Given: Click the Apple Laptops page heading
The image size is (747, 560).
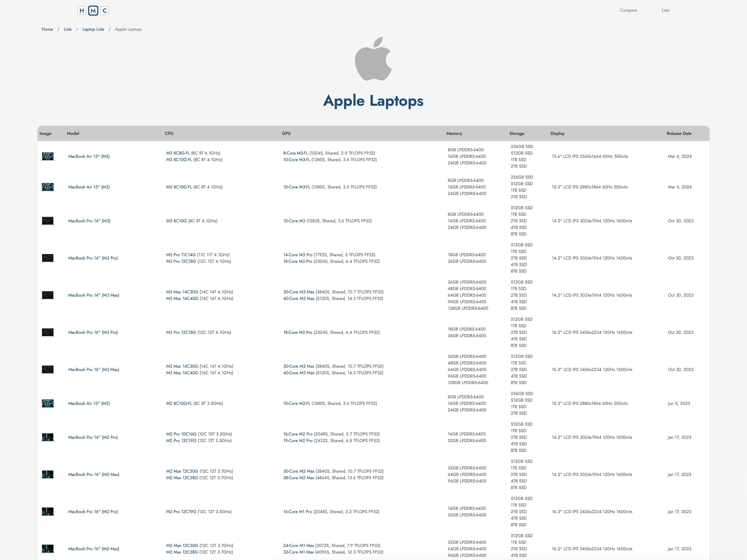Looking at the screenshot, I should pos(373,101).
